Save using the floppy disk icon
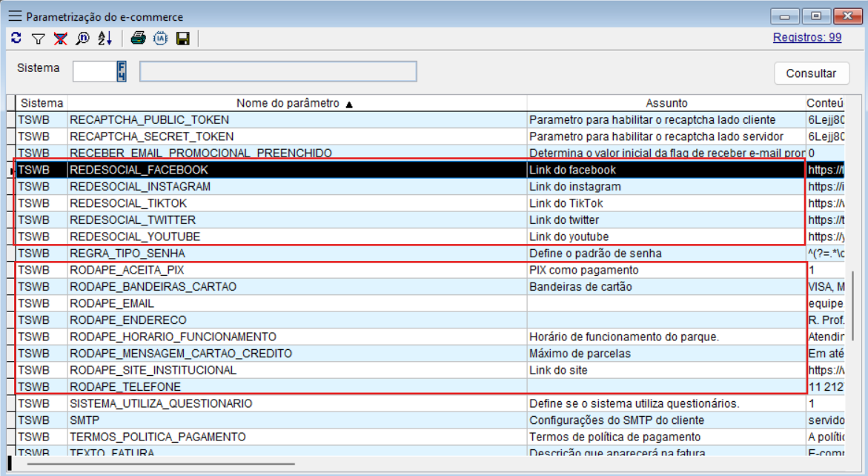The image size is (868, 476). [182, 39]
